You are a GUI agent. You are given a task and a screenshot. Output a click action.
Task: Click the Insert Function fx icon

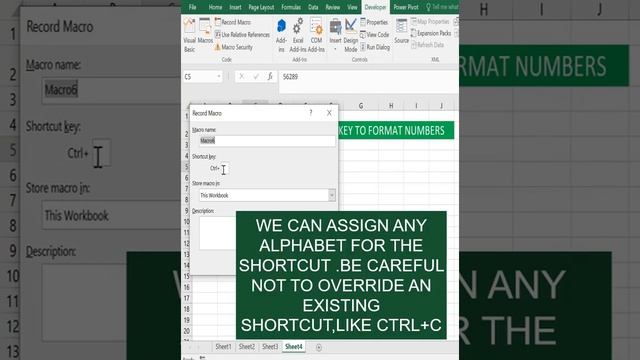[x=270, y=77]
